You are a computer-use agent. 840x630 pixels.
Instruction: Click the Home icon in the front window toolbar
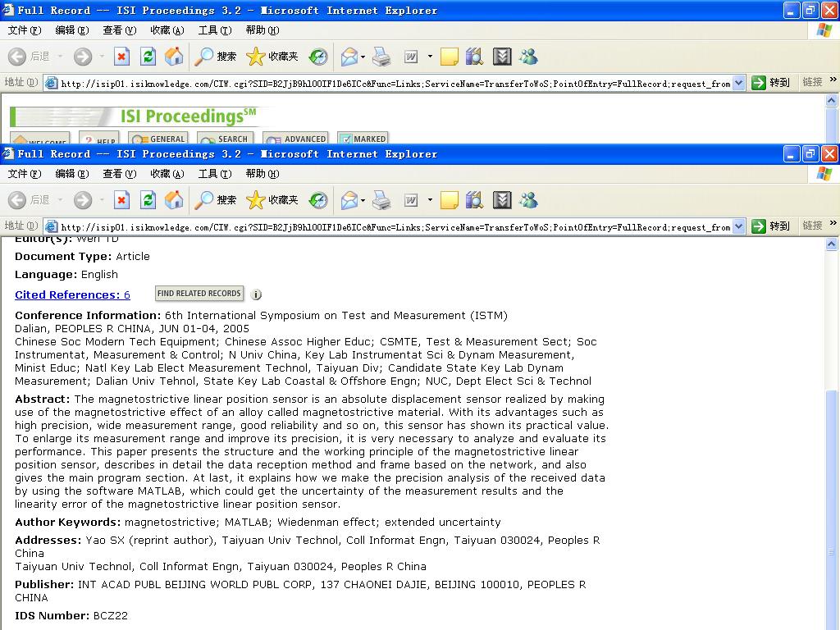(x=174, y=200)
